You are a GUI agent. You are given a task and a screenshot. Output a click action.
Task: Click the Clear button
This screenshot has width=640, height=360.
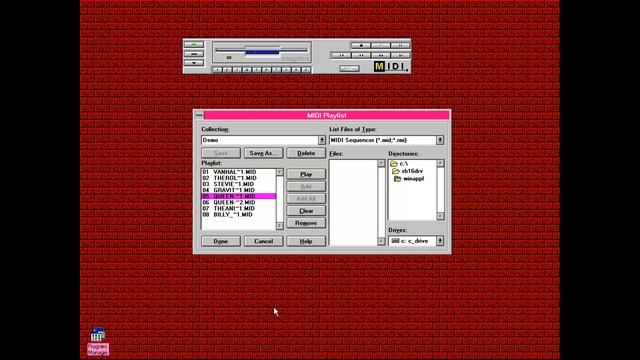[x=306, y=211]
